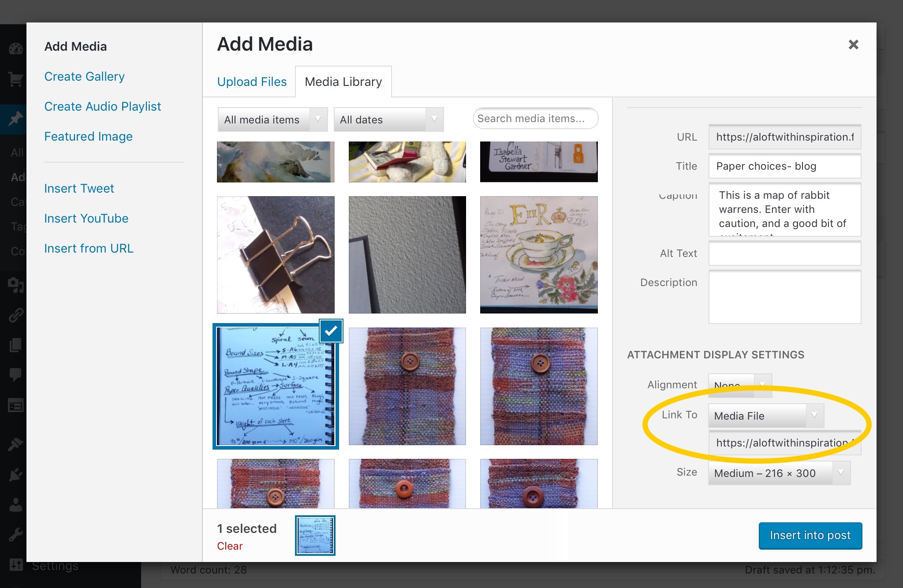
Task: Open the All media items dropdown
Action: pyautogui.click(x=272, y=119)
